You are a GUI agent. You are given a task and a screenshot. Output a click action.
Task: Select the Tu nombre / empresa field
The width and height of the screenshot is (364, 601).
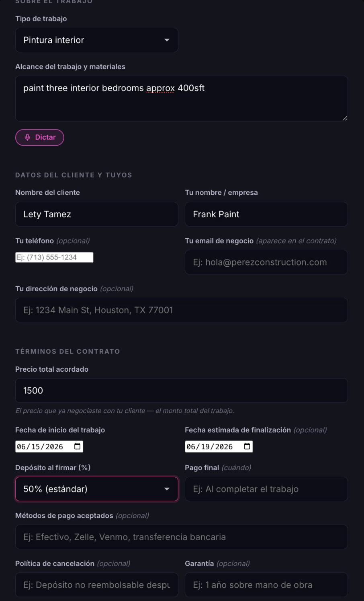click(x=266, y=214)
